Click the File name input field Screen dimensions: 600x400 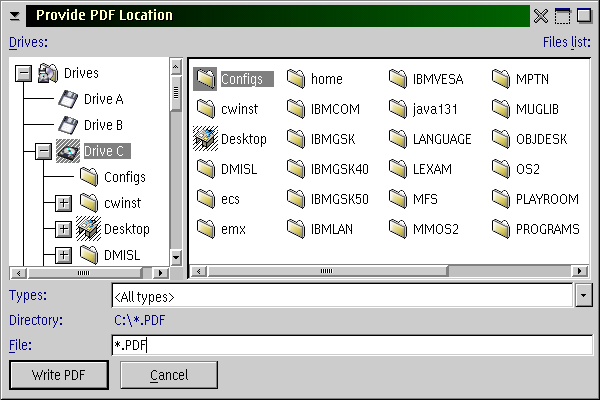point(350,346)
